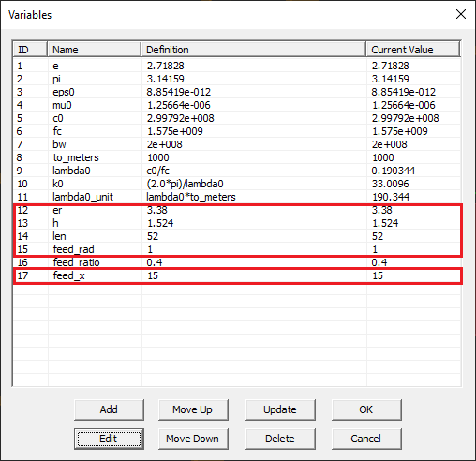Delete the selected variable
This screenshot has width=476, height=461.
tap(280, 439)
